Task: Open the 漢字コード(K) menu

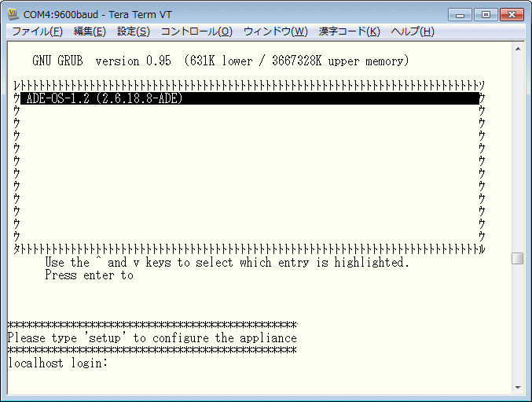Action: point(349,31)
